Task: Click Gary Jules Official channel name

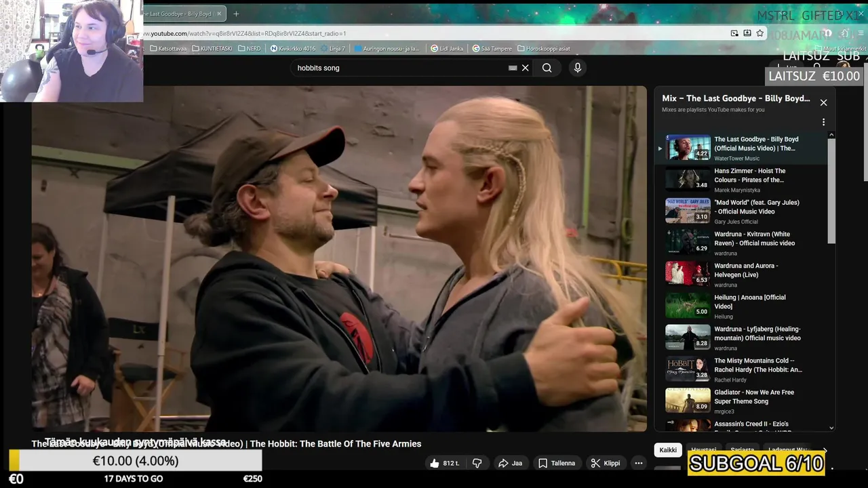Action: click(736, 222)
